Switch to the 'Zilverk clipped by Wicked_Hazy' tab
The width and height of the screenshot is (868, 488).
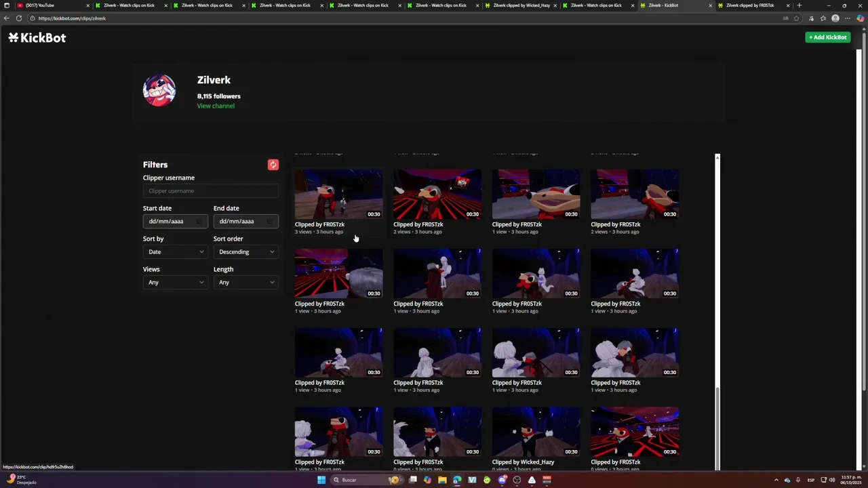520,5
